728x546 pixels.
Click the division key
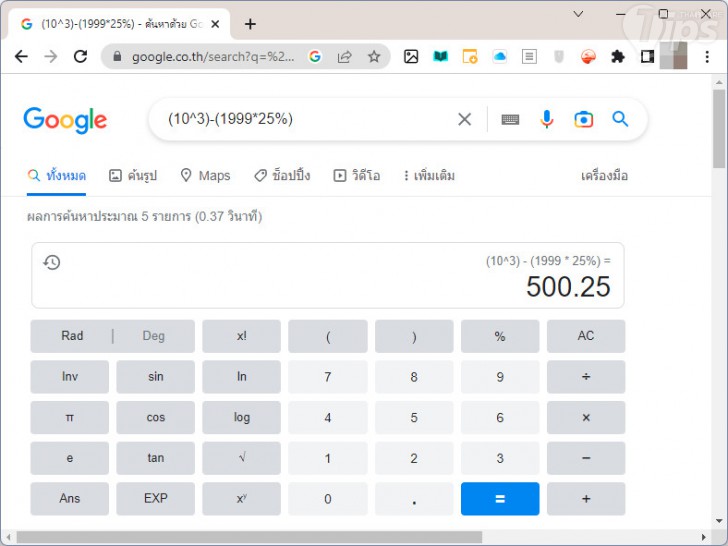coord(586,377)
